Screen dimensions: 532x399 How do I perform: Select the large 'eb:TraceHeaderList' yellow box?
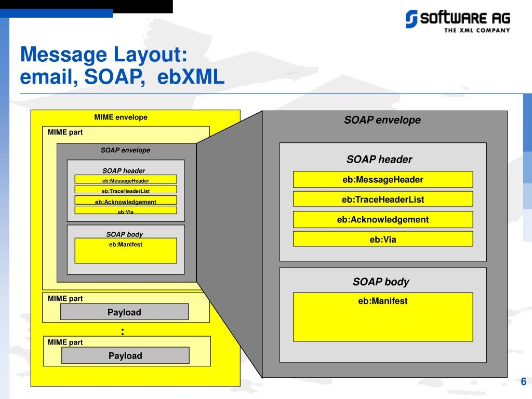pyautogui.click(x=383, y=199)
